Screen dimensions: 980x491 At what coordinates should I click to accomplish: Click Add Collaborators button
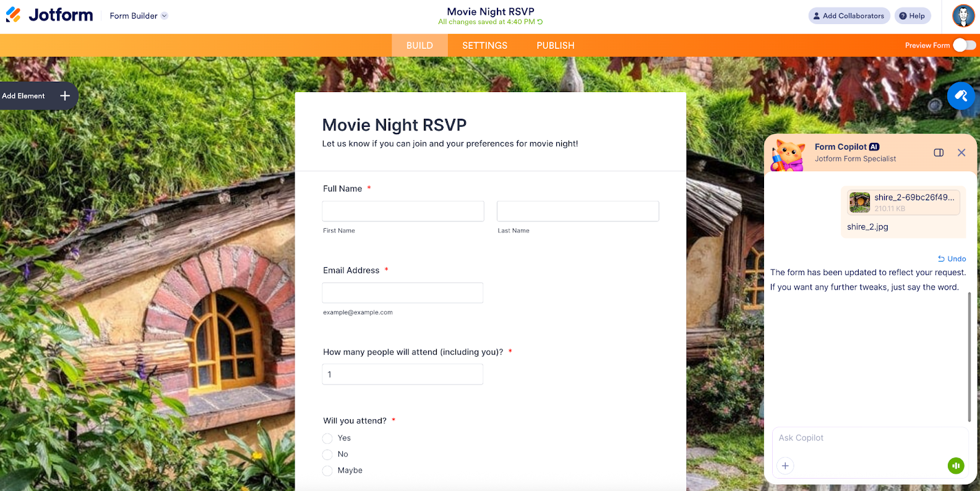[849, 16]
